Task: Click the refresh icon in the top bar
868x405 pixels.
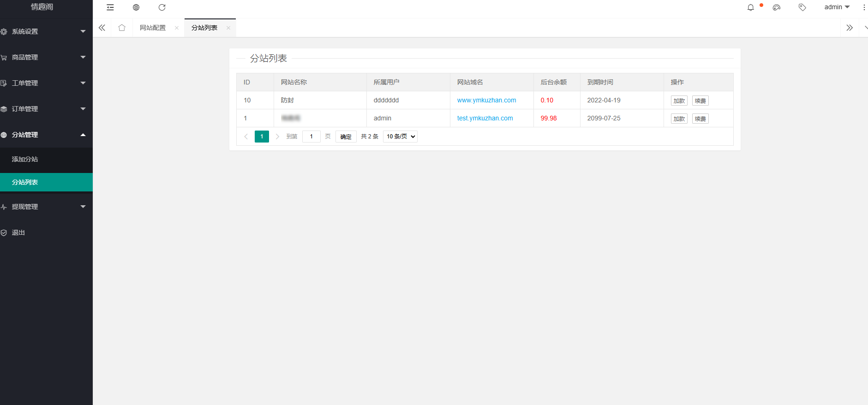Action: pos(162,7)
